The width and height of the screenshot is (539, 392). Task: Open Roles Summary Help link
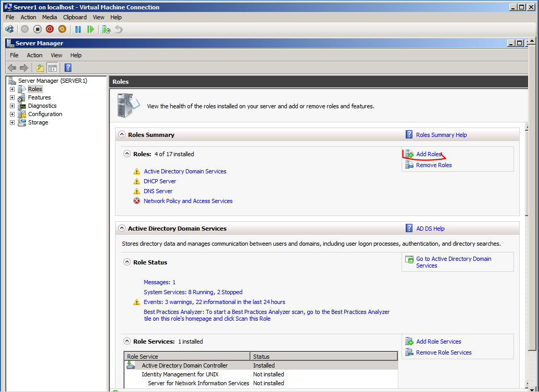tap(442, 135)
